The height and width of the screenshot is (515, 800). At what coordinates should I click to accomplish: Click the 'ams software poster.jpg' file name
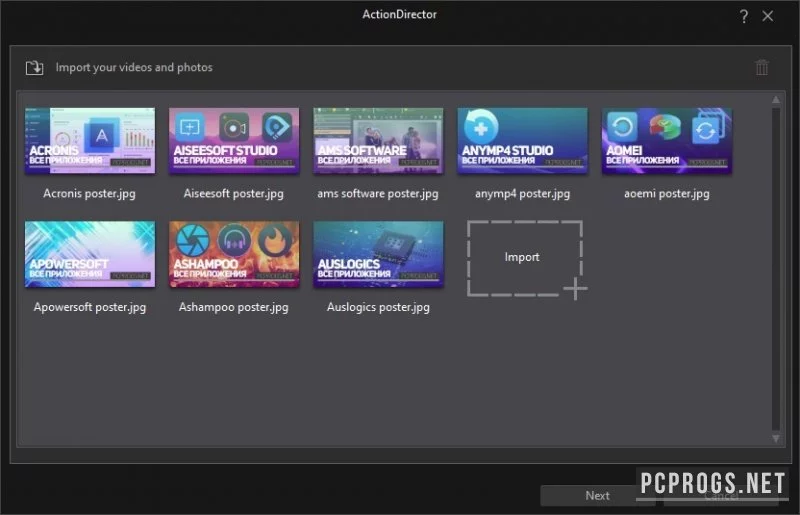tap(378, 193)
